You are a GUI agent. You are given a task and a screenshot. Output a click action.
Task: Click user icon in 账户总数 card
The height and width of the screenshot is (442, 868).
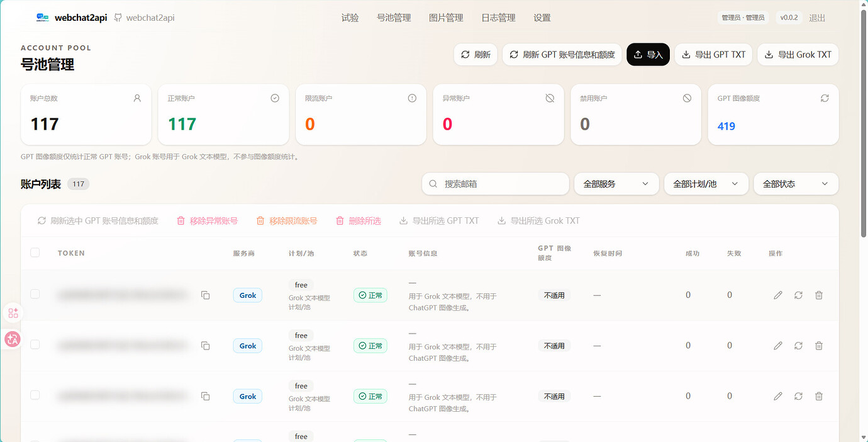[x=137, y=98]
